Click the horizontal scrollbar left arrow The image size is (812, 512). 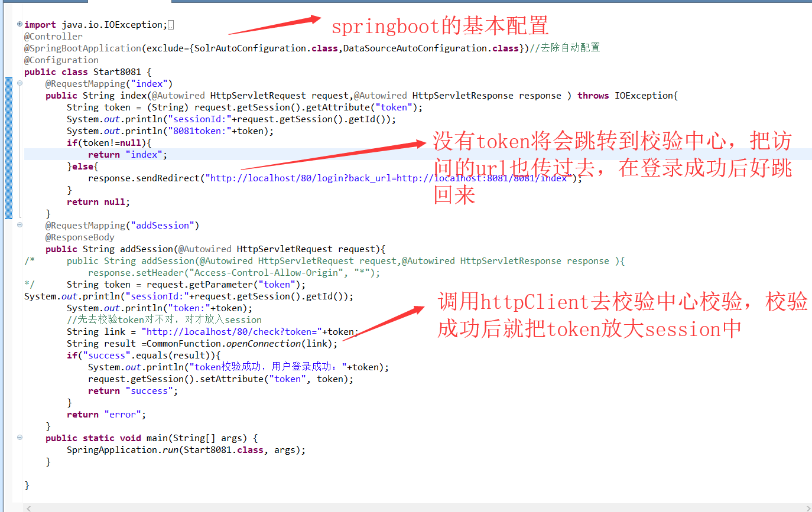(29, 508)
